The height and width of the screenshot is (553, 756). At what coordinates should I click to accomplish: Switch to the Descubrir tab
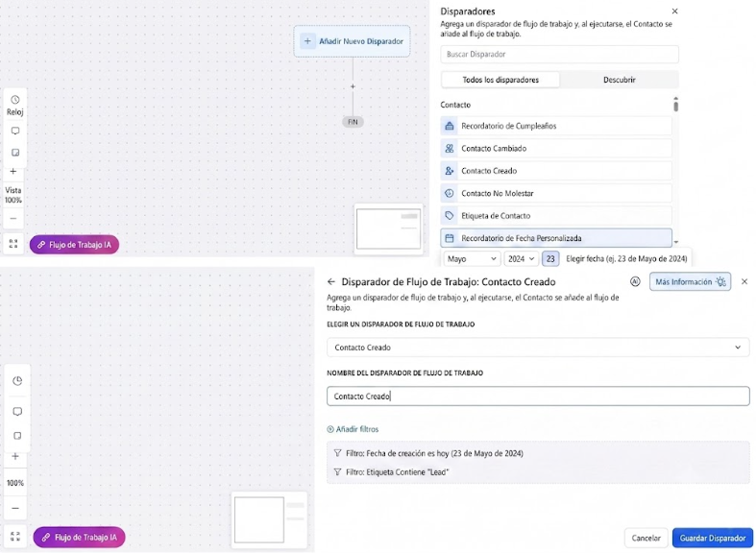619,80
